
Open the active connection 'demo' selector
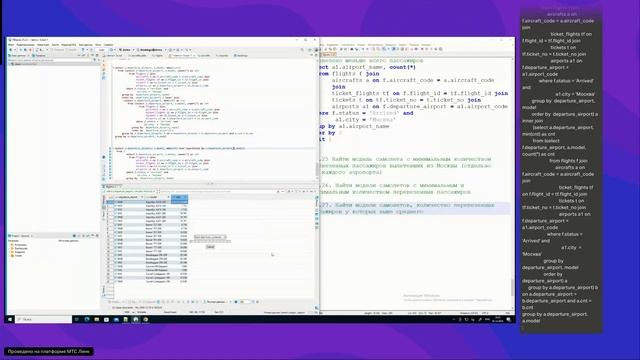[126, 50]
